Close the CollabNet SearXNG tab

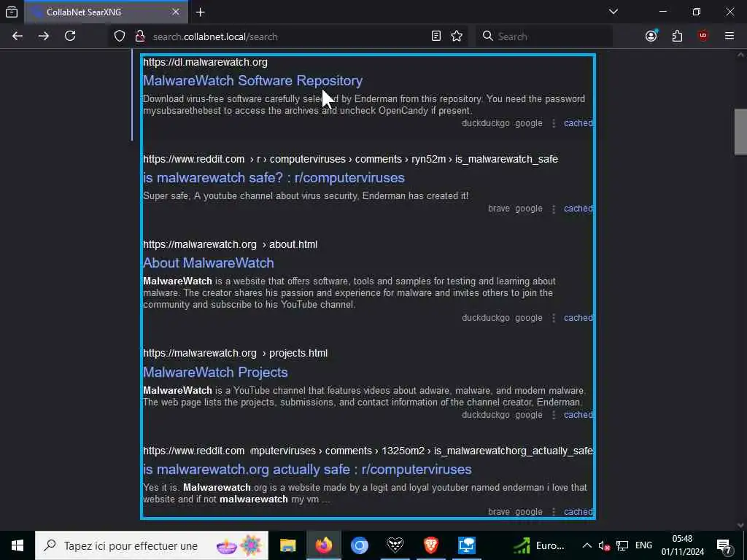[176, 12]
